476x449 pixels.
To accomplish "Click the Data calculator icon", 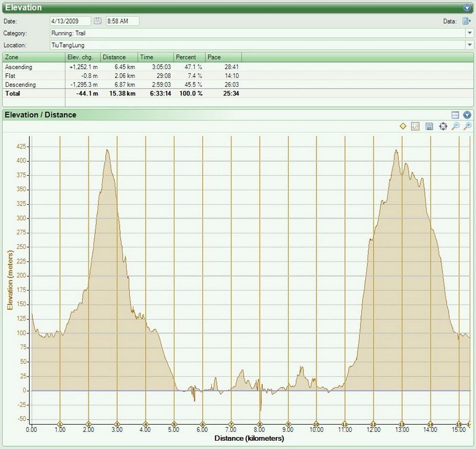I will 466,21.
